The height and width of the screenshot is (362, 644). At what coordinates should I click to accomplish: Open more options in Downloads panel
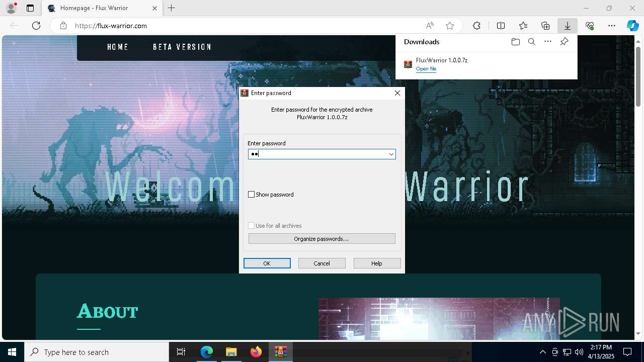point(548,42)
